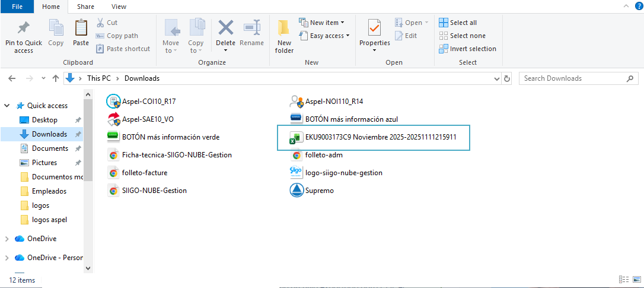The height and width of the screenshot is (288, 644).
Task: Create a New folder from ribbon
Action: [284, 36]
